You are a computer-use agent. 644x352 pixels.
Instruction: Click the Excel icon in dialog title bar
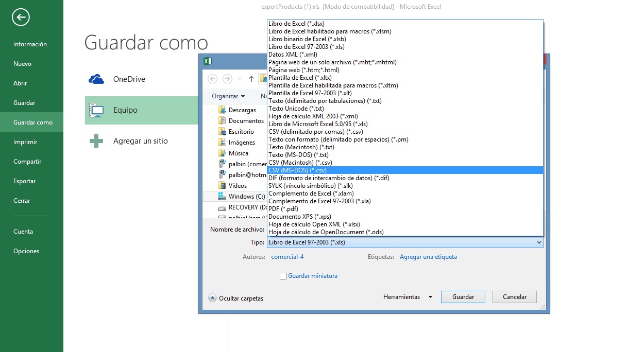(207, 61)
